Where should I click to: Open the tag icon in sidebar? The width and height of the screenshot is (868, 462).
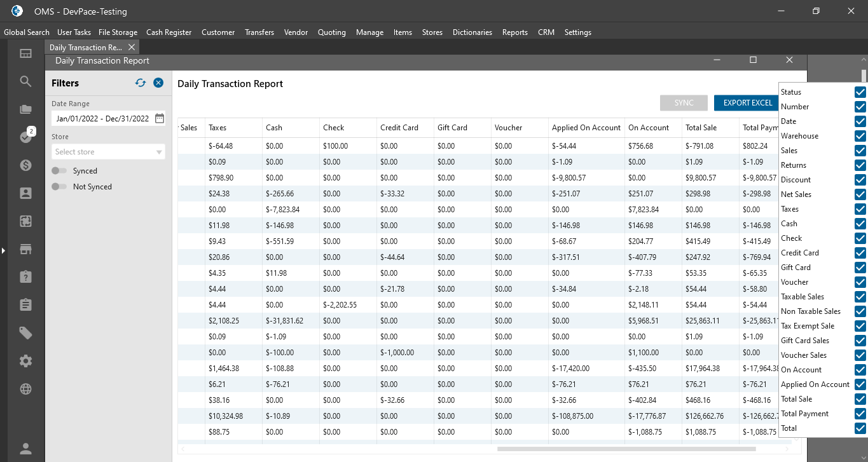tap(25, 333)
